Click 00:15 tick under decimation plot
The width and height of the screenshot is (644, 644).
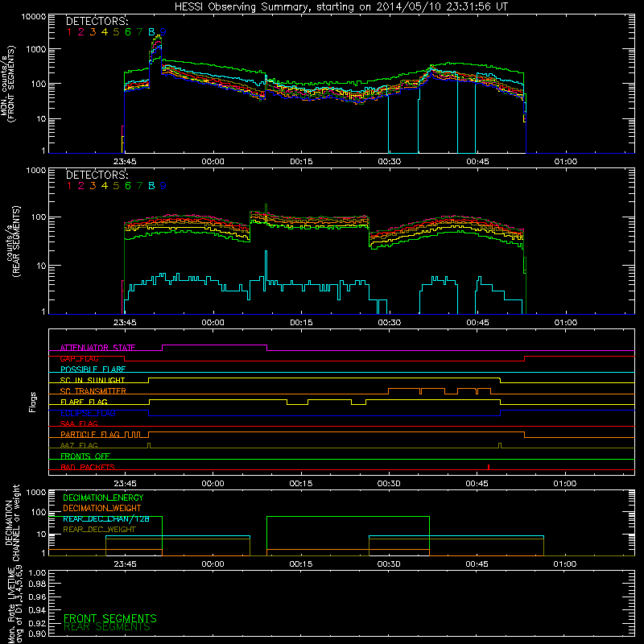tap(301, 564)
